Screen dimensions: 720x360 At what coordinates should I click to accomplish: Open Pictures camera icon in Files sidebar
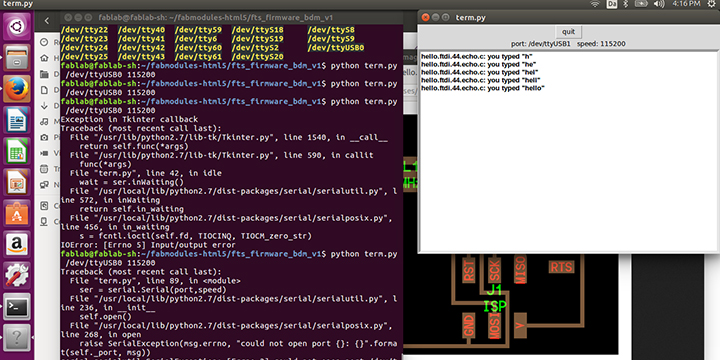[x=44, y=137]
